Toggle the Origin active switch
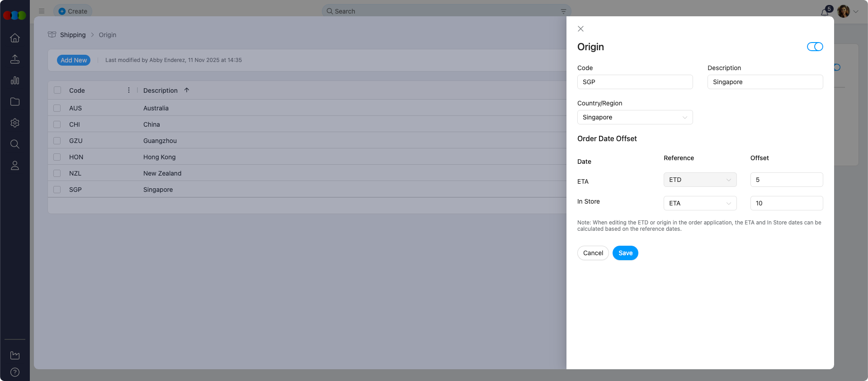Screen dimensions: 868x381 point(815,47)
